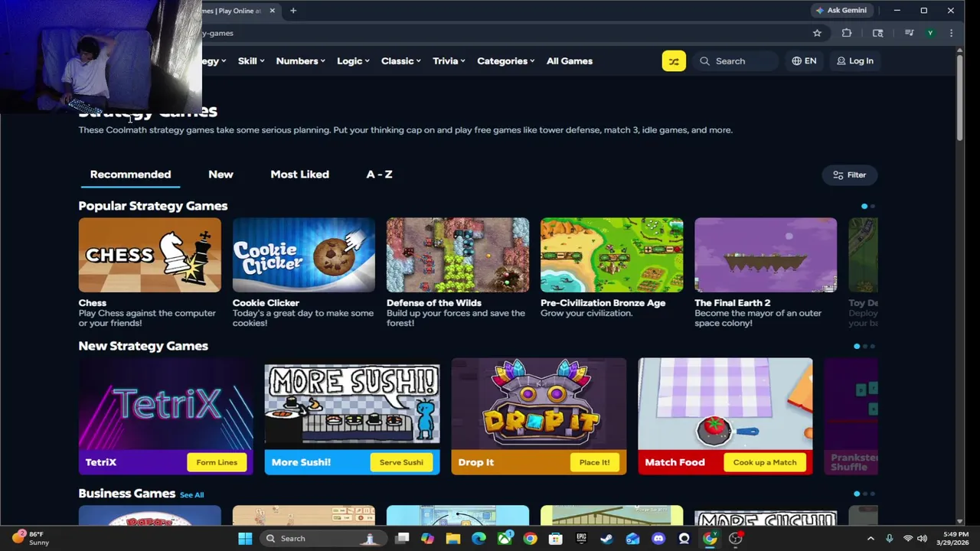Open the Filter options button
Screen dimensions: 980x551
point(849,175)
